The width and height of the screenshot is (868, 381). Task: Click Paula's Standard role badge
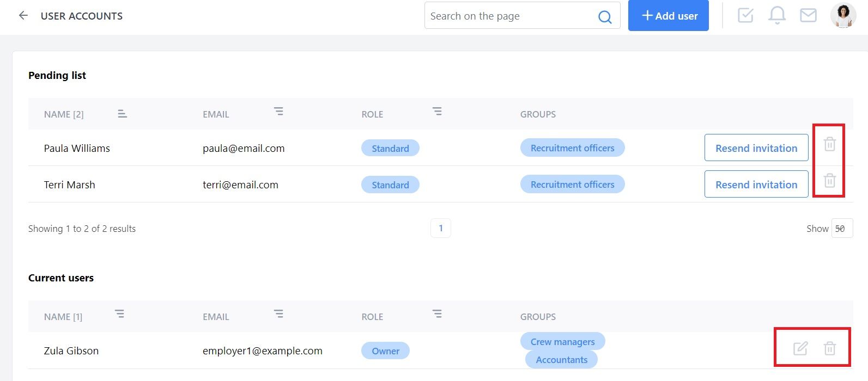click(x=390, y=148)
